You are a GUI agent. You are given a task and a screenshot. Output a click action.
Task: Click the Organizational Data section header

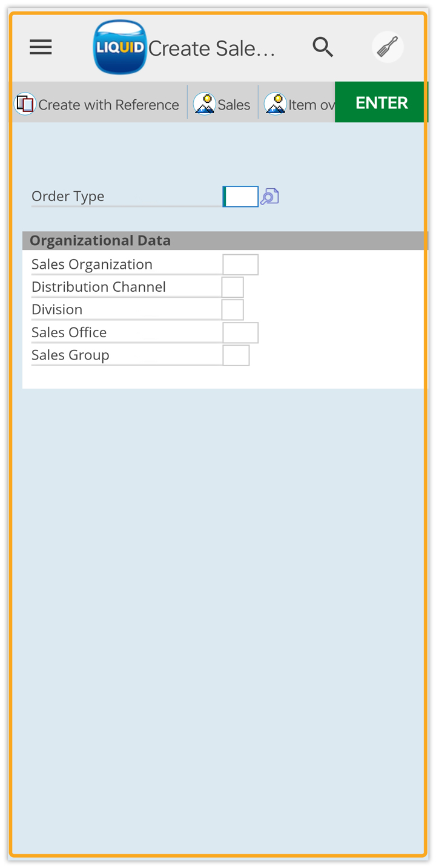(x=225, y=240)
